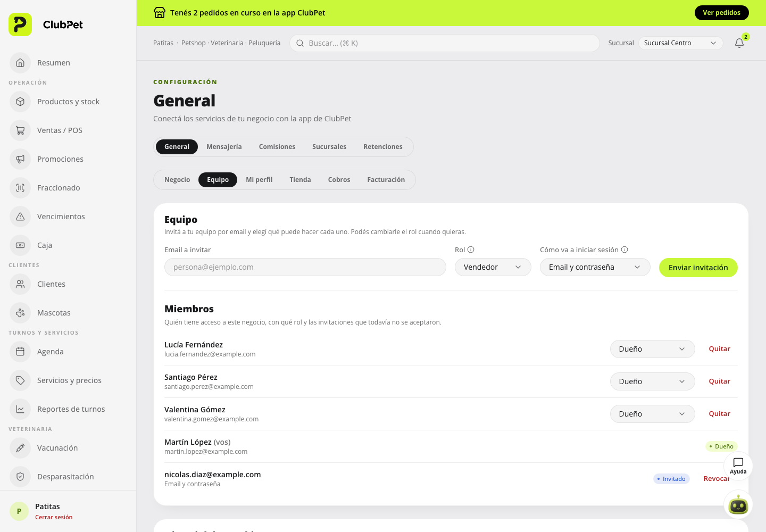The width and height of the screenshot is (766, 532).
Task: Click Quitar for Santiago Pérez
Action: (x=720, y=381)
